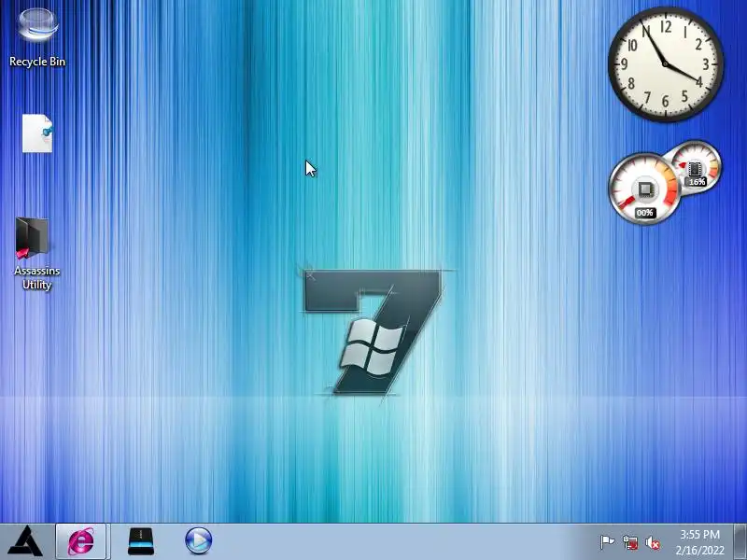Click the Show desktop button at taskbar edge
Screen dimensions: 747x560
pyautogui.click(x=740, y=541)
